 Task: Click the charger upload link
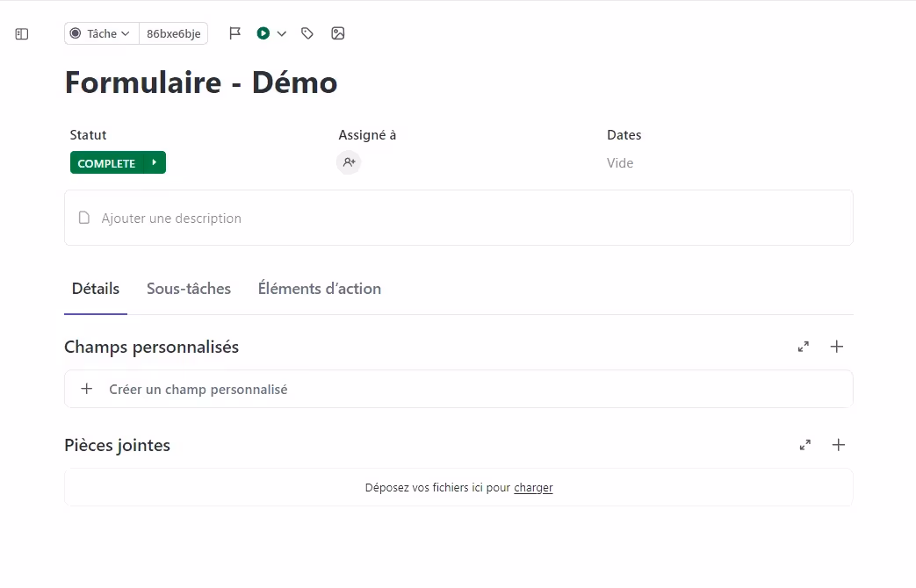(x=533, y=488)
